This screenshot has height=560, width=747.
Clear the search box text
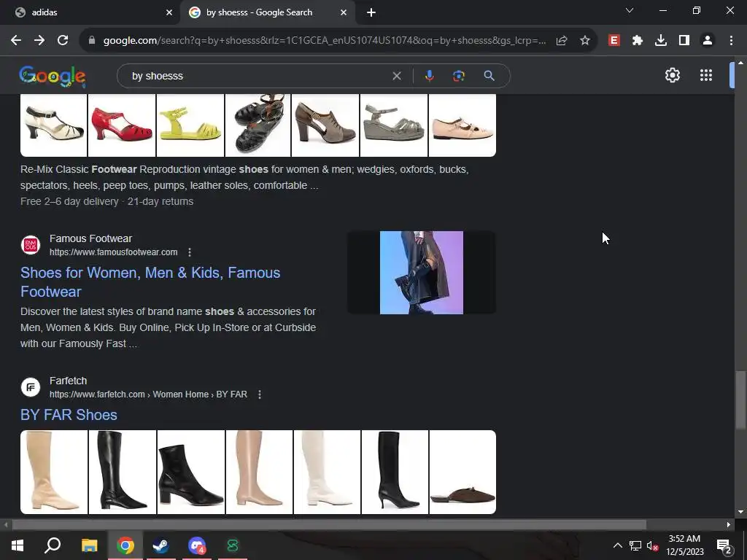tap(396, 76)
